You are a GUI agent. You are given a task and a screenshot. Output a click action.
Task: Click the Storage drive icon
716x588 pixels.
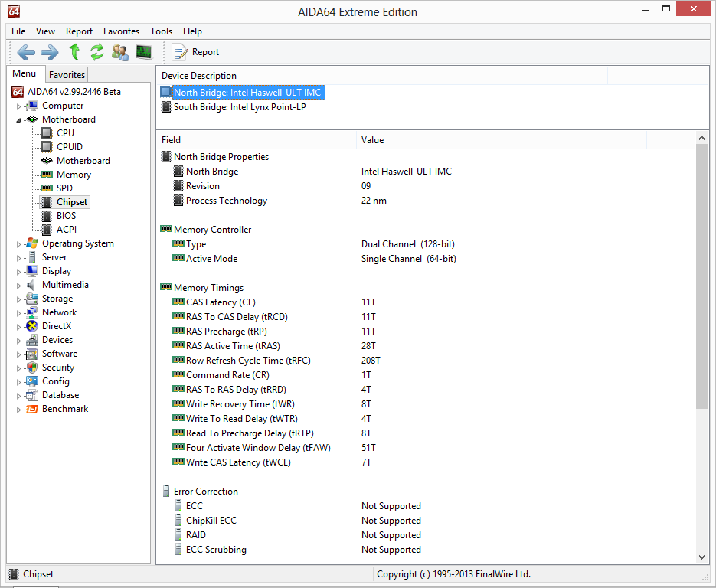pos(32,299)
